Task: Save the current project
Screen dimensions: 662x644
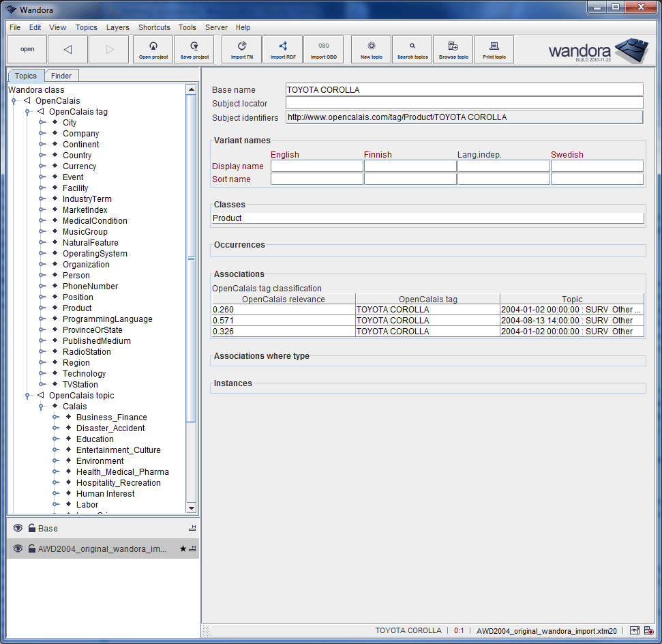Action: [x=194, y=49]
